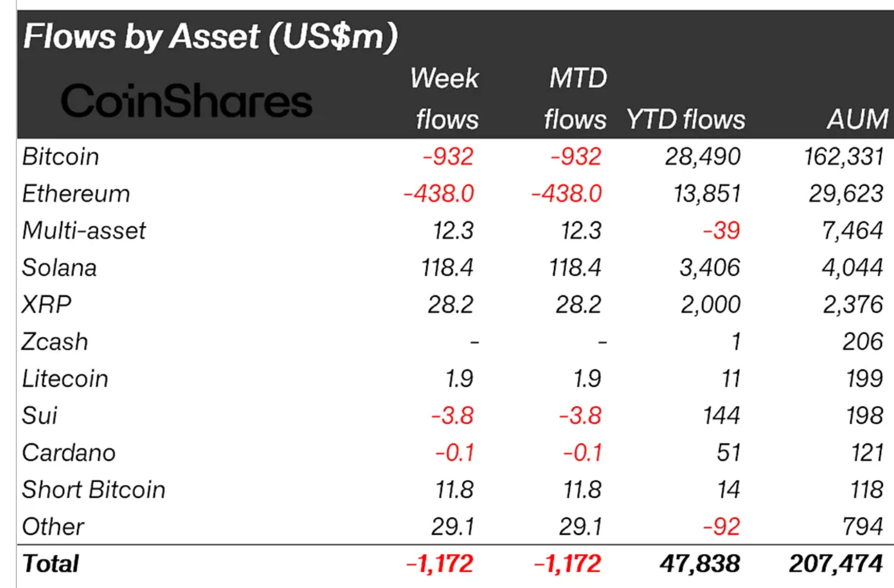This screenshot has height=588, width=894.
Task: Click the Litecoin row label
Action: (x=65, y=379)
